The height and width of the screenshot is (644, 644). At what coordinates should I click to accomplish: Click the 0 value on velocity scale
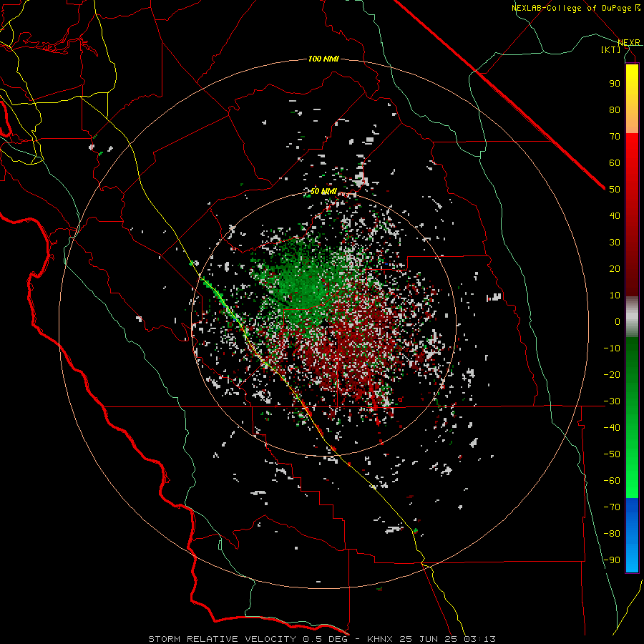click(618, 321)
